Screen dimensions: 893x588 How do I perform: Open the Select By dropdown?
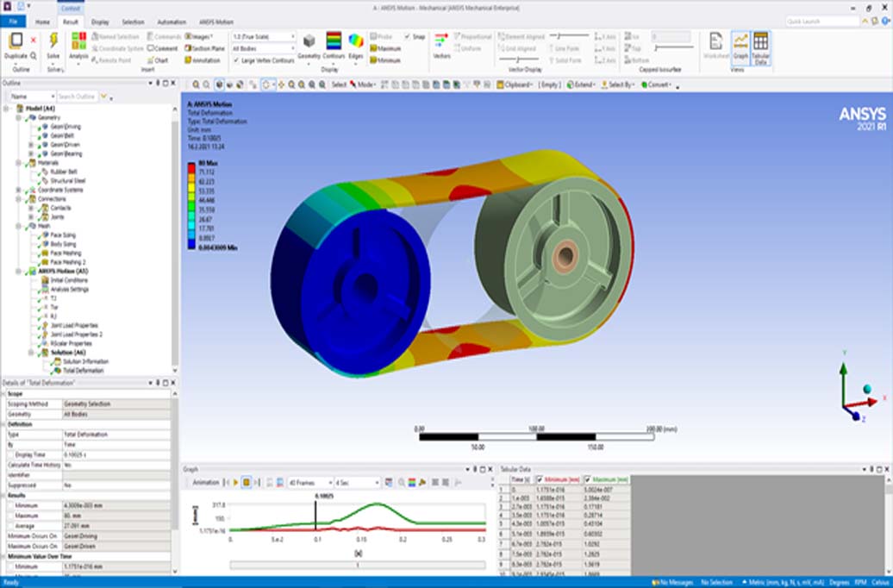point(618,84)
